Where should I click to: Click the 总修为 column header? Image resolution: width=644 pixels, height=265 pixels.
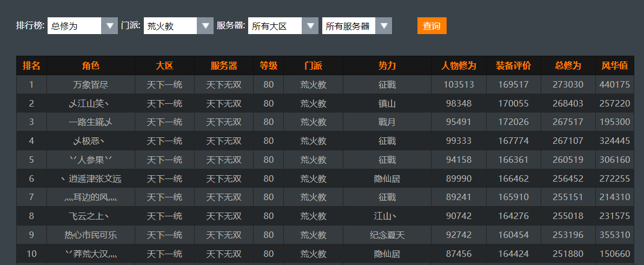[x=568, y=66]
